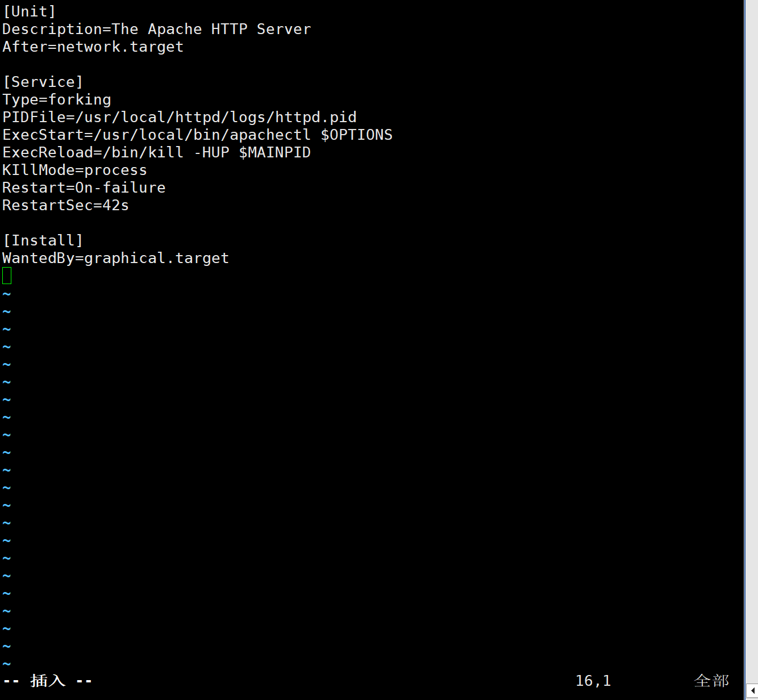This screenshot has height=700, width=758.
Task: Click the Restart=On-failure line
Action: (x=84, y=188)
